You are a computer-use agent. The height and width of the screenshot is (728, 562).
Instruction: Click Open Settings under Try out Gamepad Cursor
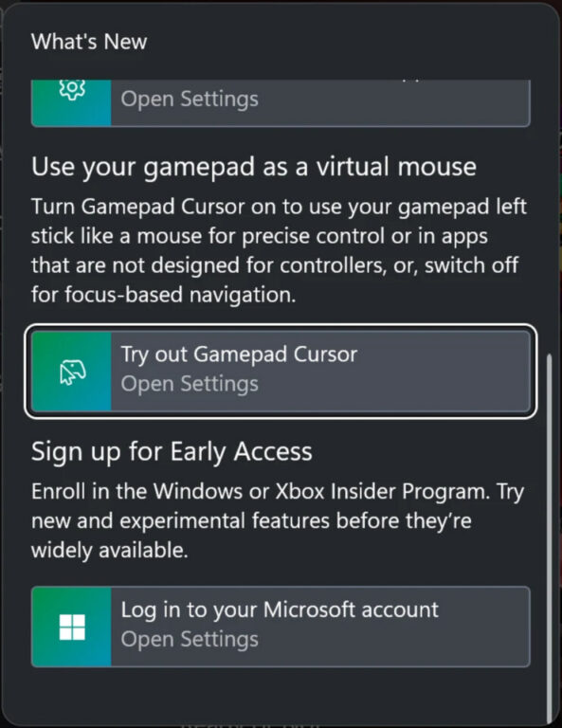190,385
